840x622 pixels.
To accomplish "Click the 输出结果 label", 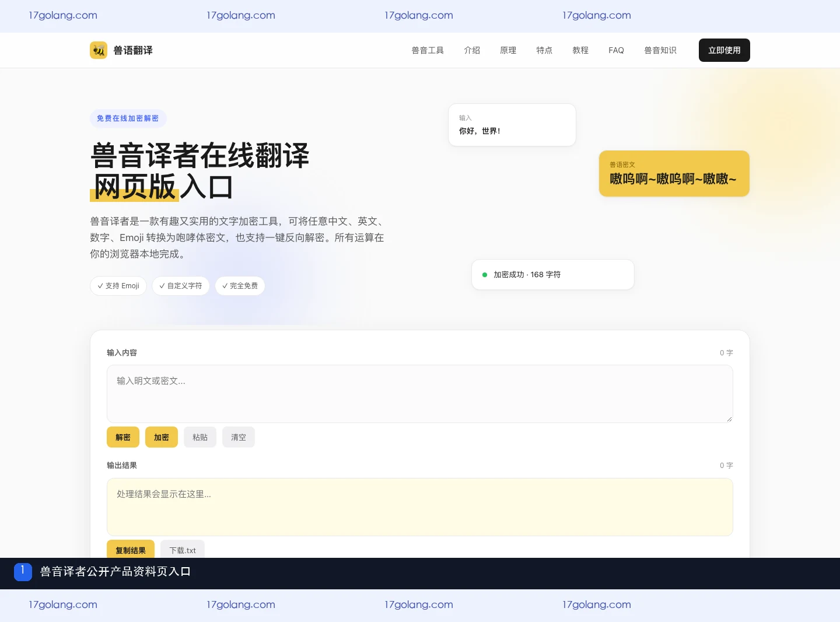I will coord(122,465).
